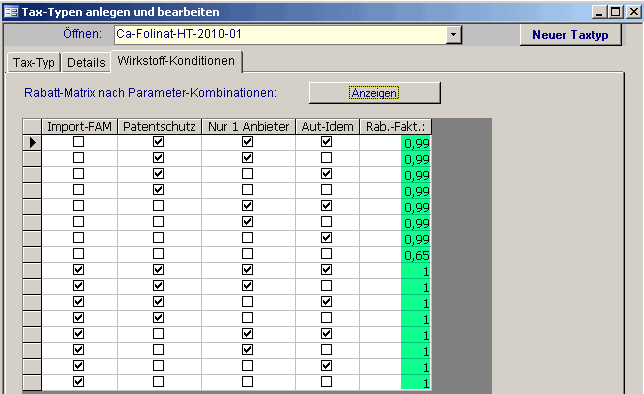Uncheck Aut-Idem in the seventh row
Screen dimensions: 644x394
click(327, 238)
